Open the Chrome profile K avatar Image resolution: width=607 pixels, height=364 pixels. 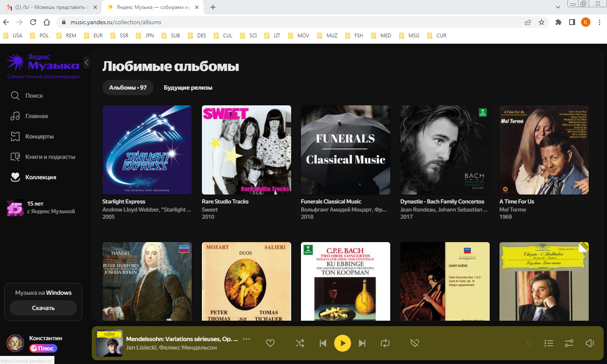click(x=586, y=22)
